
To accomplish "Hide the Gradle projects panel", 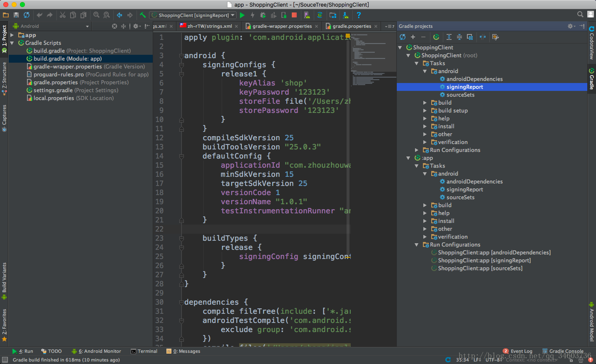I will (x=582, y=26).
